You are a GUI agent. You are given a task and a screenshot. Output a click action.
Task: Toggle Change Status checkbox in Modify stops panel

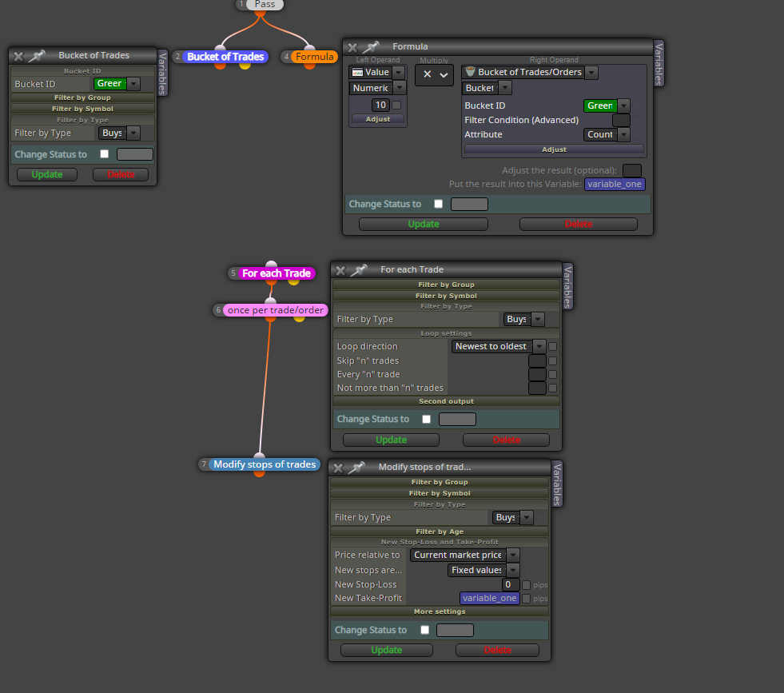[424, 630]
